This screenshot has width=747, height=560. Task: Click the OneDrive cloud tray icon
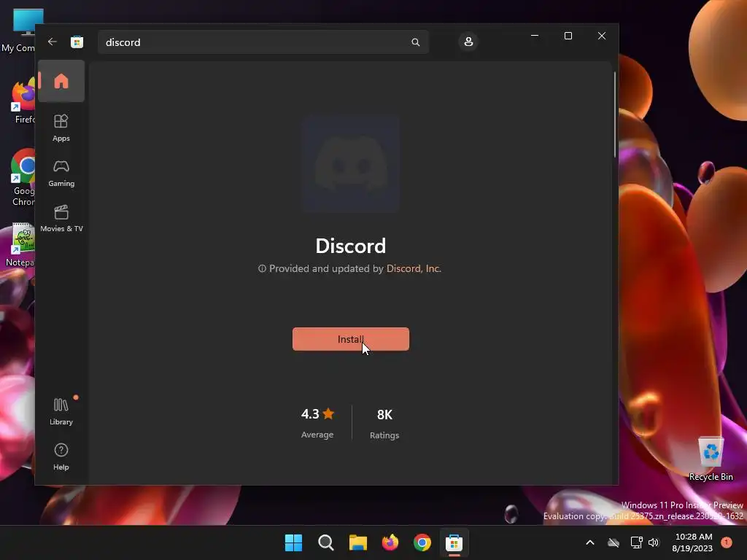click(614, 542)
